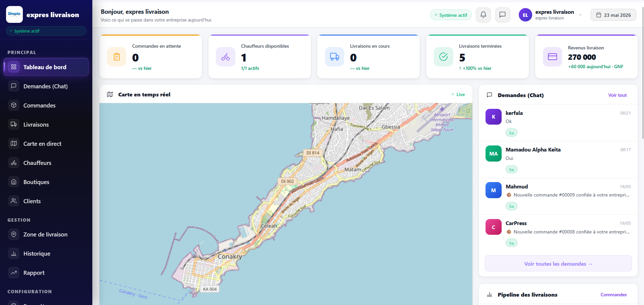
Task: Click the page vertical scrollbar
Action: 642,72
